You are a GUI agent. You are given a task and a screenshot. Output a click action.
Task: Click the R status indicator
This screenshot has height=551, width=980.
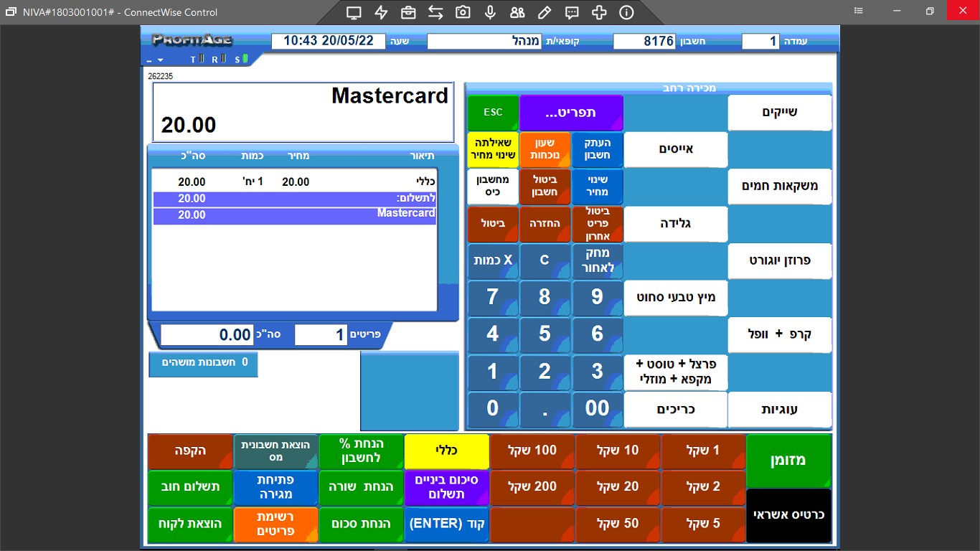point(218,60)
